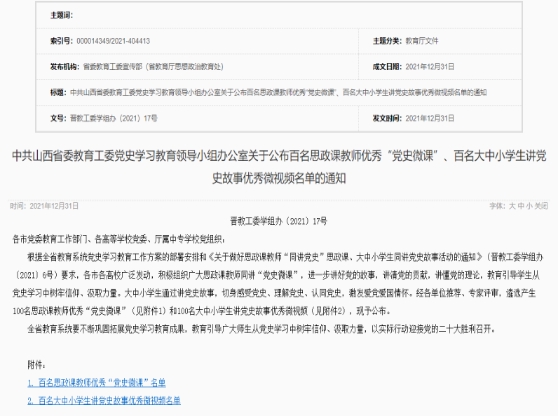Set font size to 小 (small)
The image size is (559, 417).
[529, 206]
